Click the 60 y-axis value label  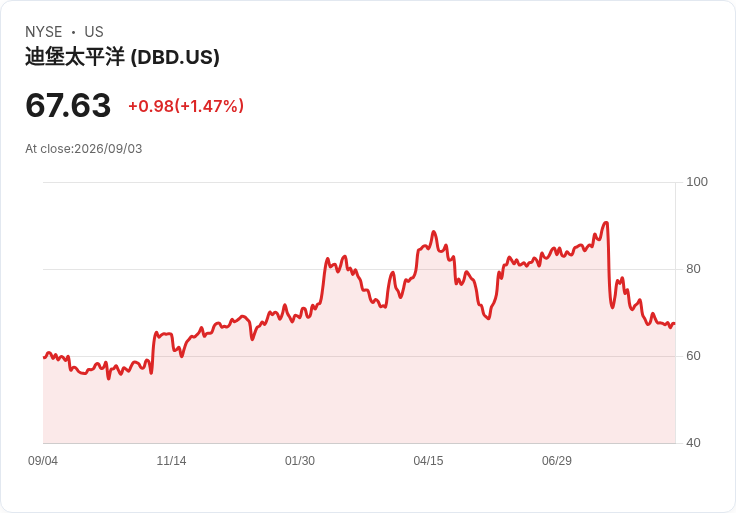[693, 356]
